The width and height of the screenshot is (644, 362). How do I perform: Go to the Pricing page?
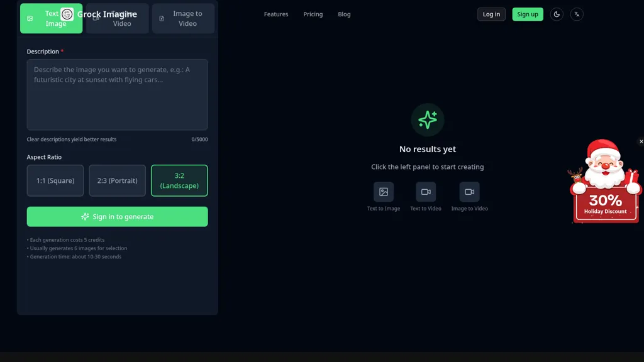coord(313,14)
